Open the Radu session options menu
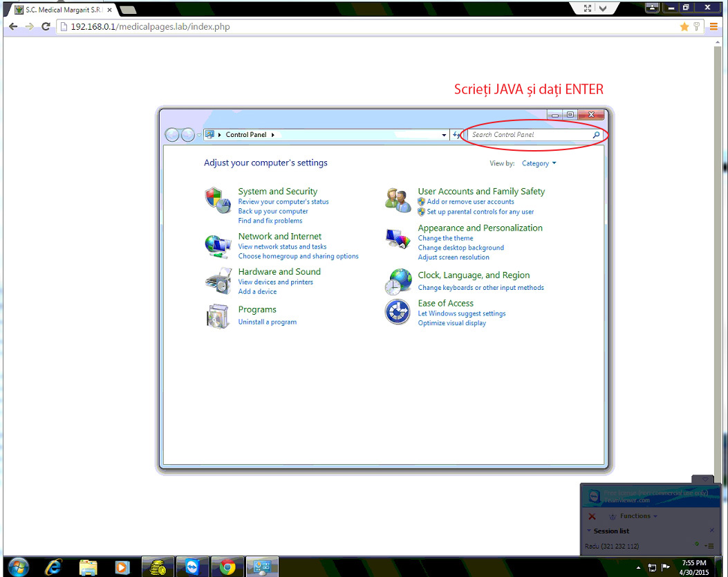 coord(709,546)
